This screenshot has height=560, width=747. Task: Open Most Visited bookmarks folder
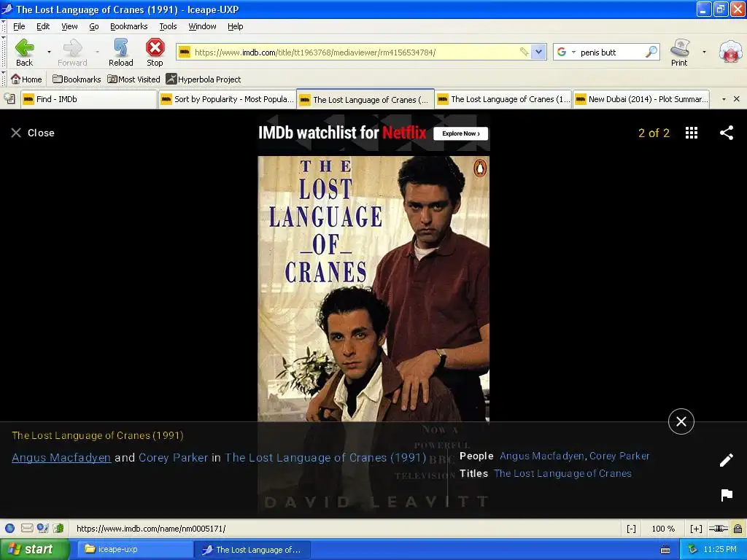133,79
